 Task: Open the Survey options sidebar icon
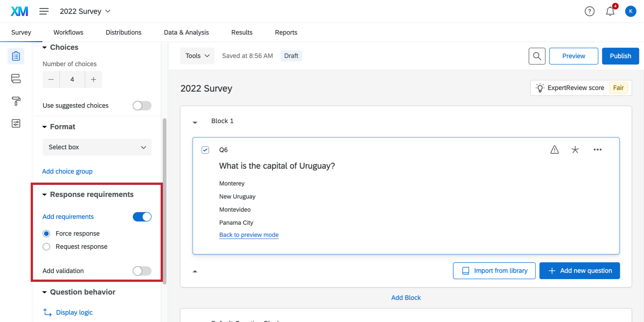16,123
